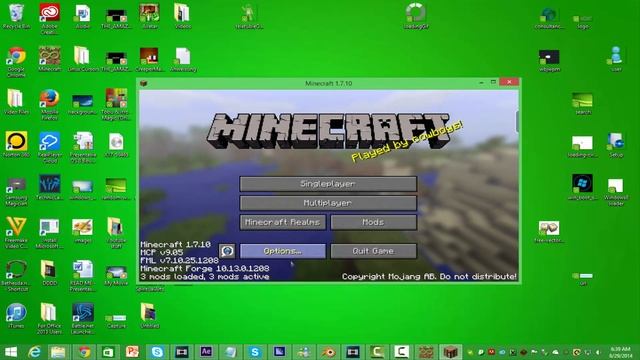Select the Minecraft desktop shortcut
The height and width of the screenshot is (360, 640).
click(x=49, y=59)
